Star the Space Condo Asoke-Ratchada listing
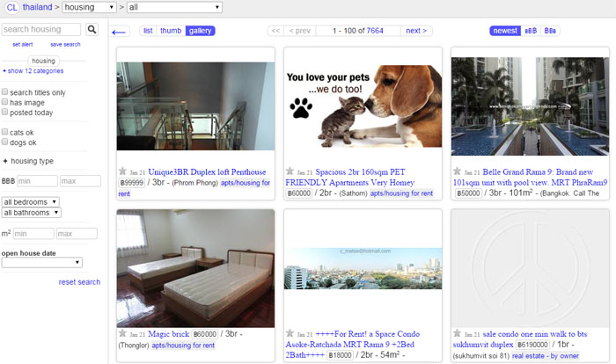 (x=290, y=333)
